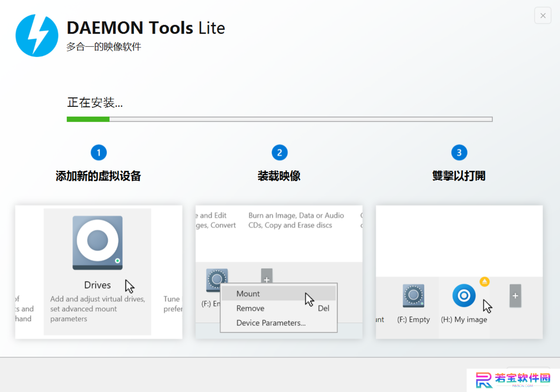Screen dimensions: 560x392
Task: Click the heading 雙擊以打開
Action: (x=459, y=176)
